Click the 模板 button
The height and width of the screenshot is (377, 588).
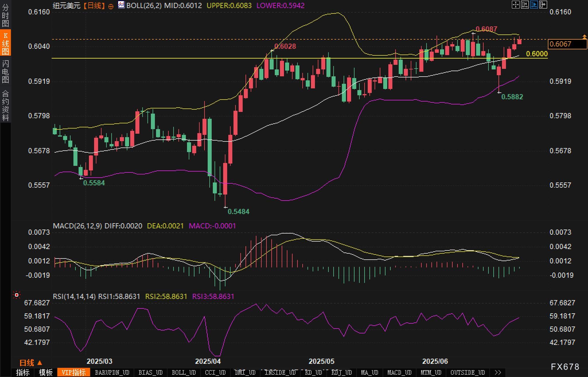click(46, 372)
